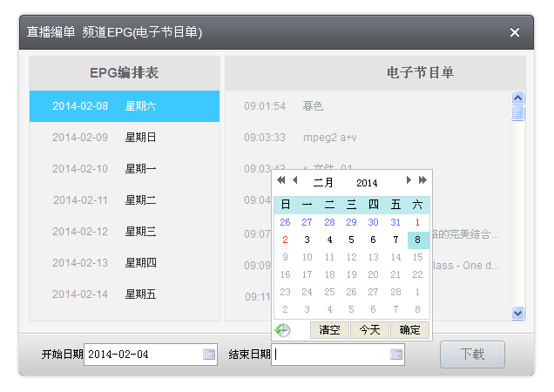Open start date calendar picker icon

point(209,355)
